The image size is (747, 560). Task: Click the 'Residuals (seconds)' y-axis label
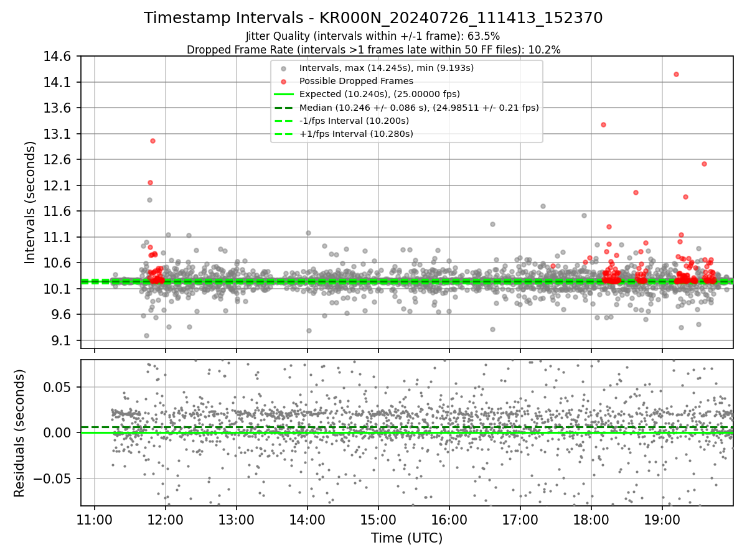click(x=19, y=433)
